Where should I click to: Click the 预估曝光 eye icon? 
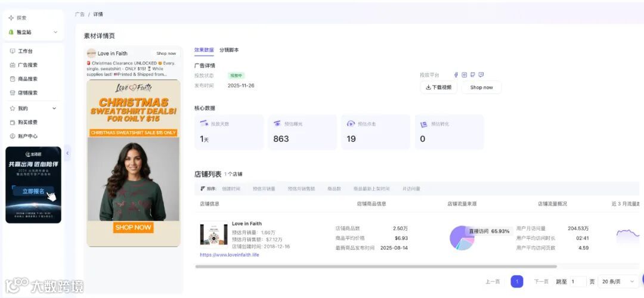277,123
